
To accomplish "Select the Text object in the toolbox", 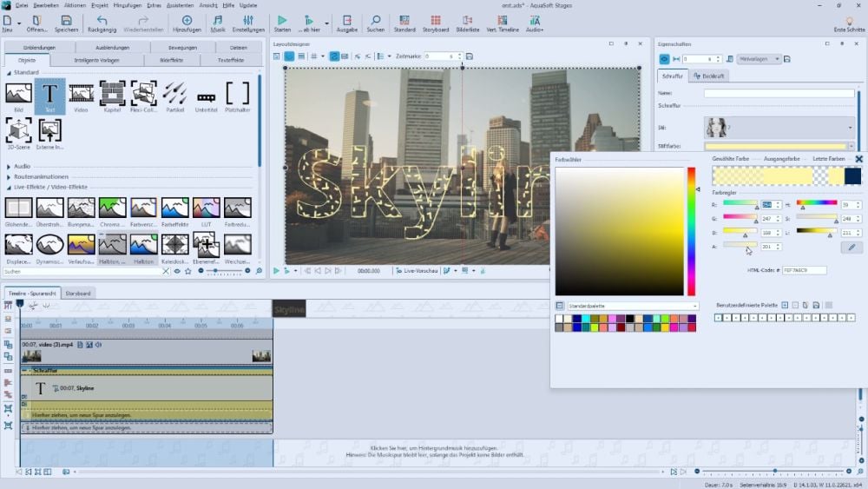I will coord(49,96).
